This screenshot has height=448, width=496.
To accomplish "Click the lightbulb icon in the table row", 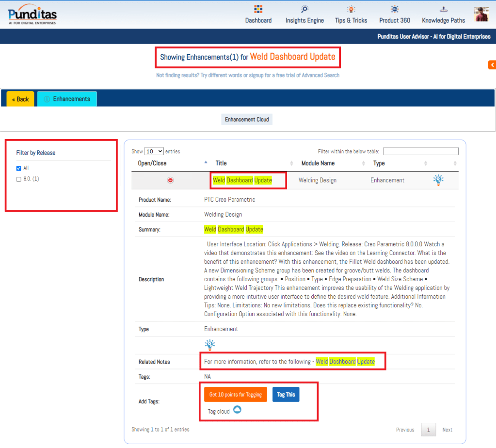I will (x=438, y=180).
